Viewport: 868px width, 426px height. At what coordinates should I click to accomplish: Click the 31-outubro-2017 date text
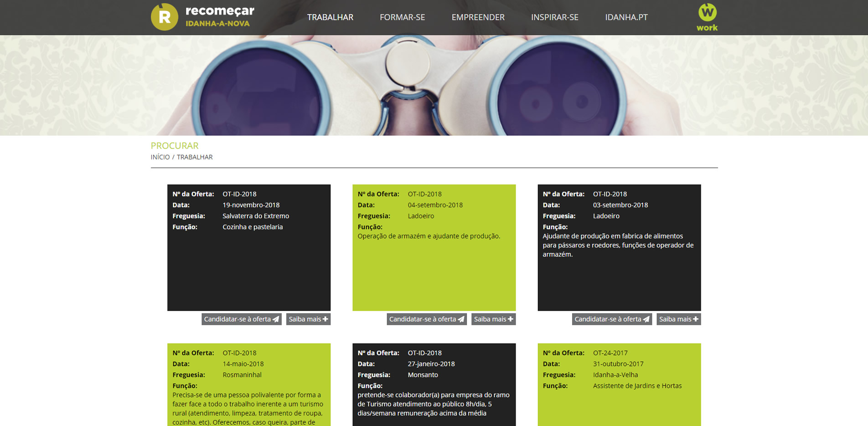click(x=618, y=364)
